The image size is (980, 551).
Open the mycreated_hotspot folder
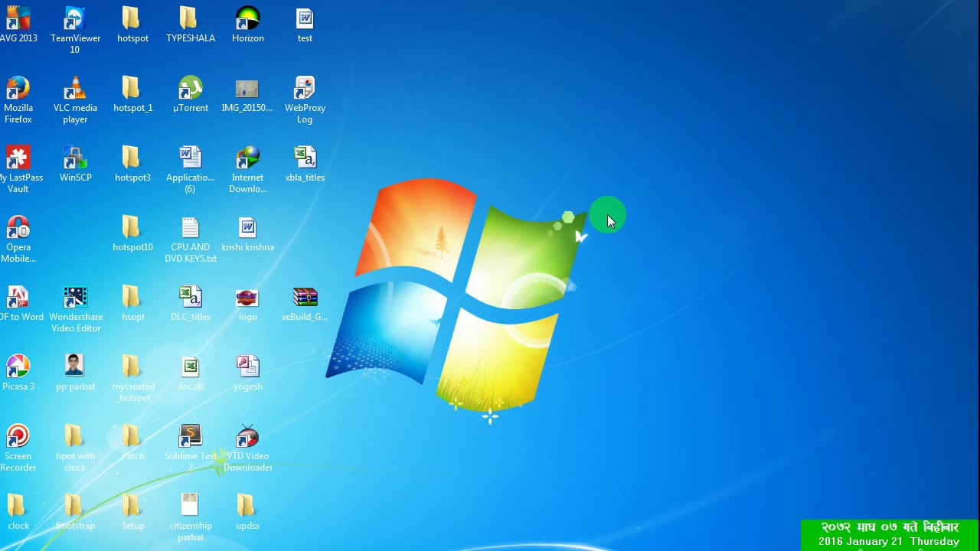coord(132,378)
